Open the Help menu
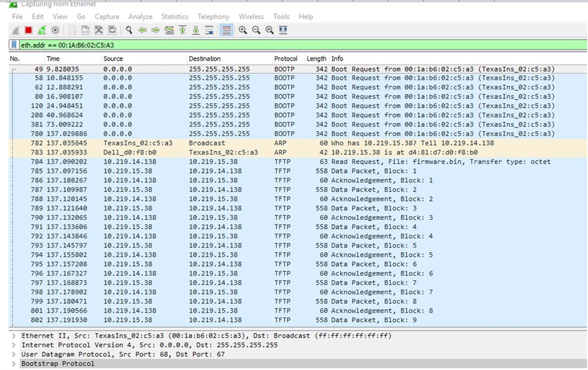The image size is (588, 370). [x=306, y=17]
